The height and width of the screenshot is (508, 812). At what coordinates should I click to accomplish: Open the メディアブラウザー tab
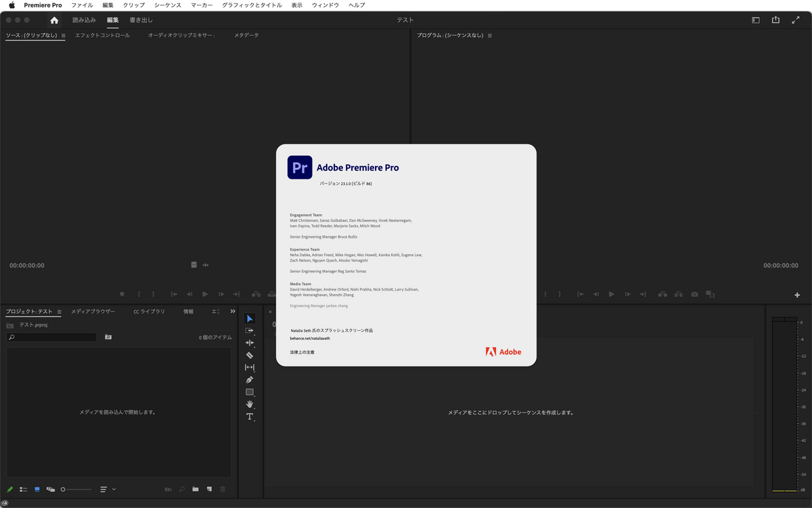tap(93, 312)
